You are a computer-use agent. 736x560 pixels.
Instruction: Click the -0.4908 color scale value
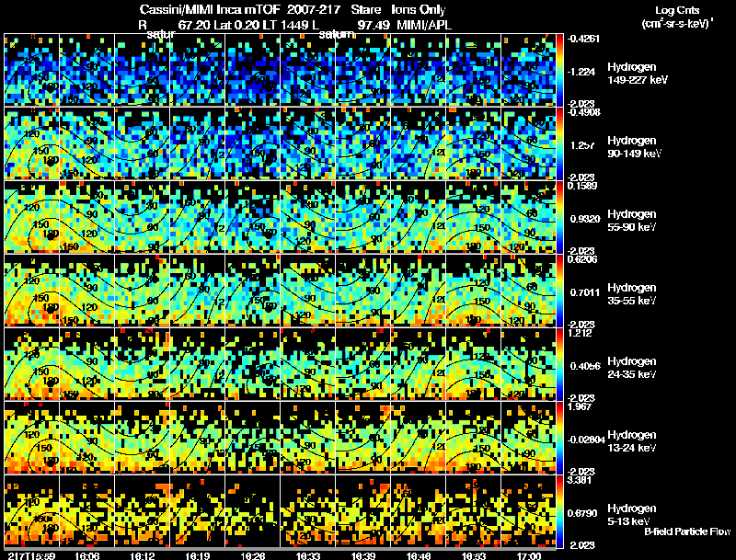pyautogui.click(x=583, y=112)
